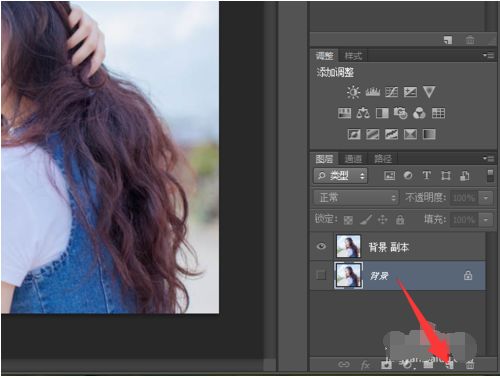Add a Channel Mixer adjustment

point(419,113)
